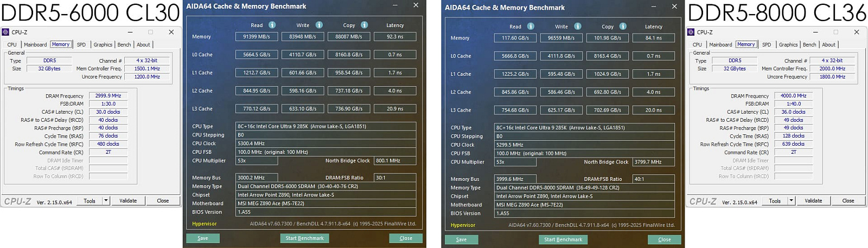This screenshot has height=248, width=868.
Task: Click Save button in left AIDA64 window
Action: coord(203,238)
